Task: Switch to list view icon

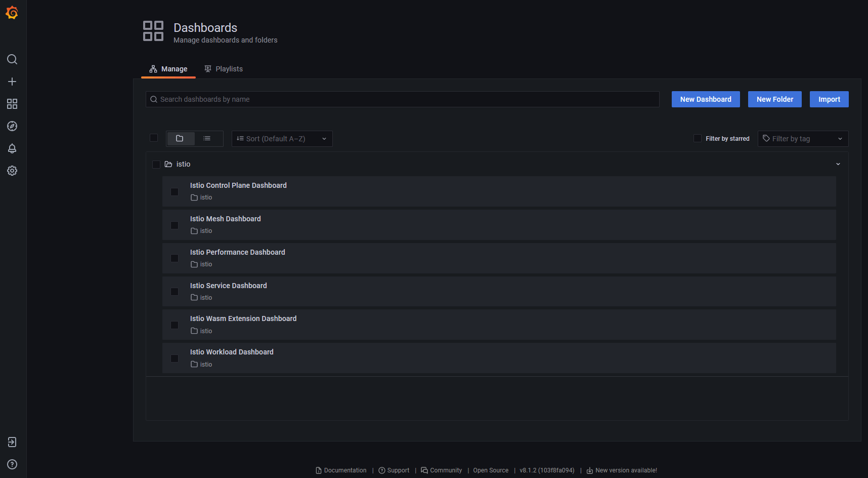Action: pyautogui.click(x=207, y=138)
